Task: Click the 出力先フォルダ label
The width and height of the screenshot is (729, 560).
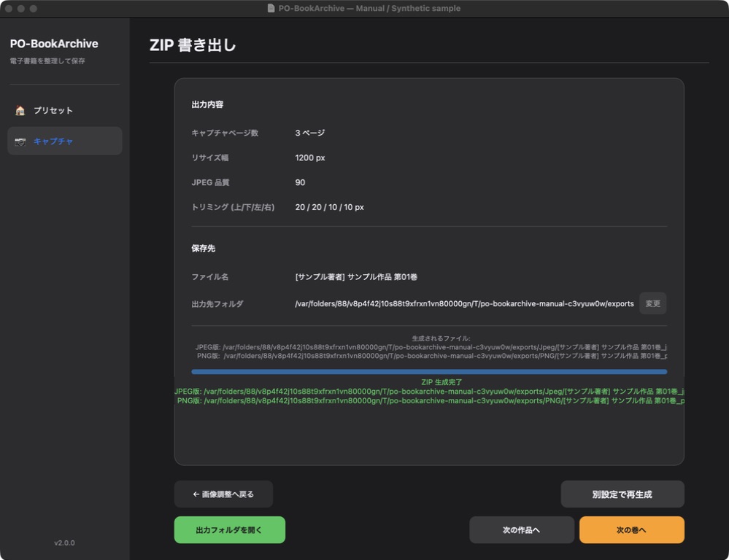Action: point(217,304)
